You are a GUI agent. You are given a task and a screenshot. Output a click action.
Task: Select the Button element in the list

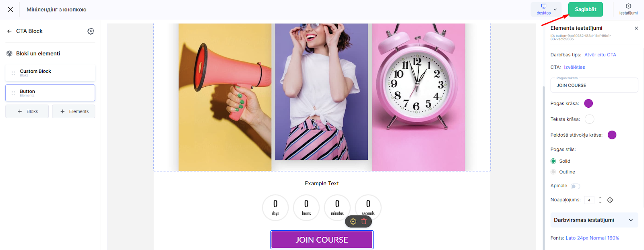click(50, 93)
